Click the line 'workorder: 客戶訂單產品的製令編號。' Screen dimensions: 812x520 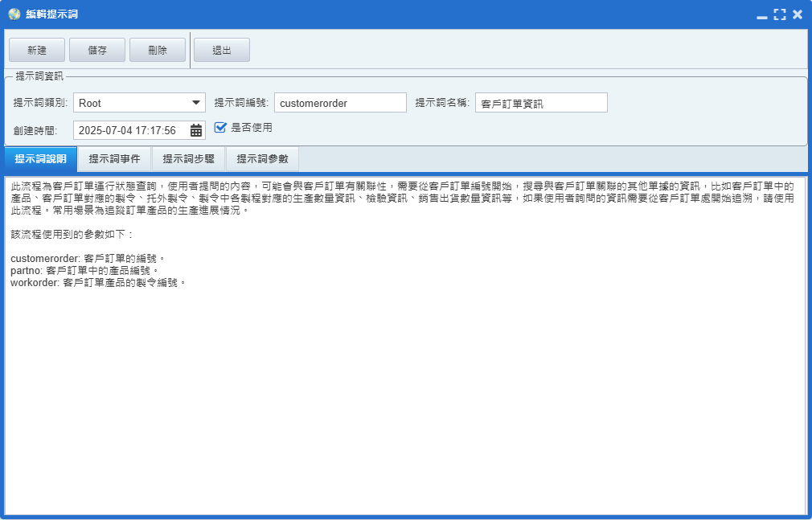pyautogui.click(x=98, y=282)
